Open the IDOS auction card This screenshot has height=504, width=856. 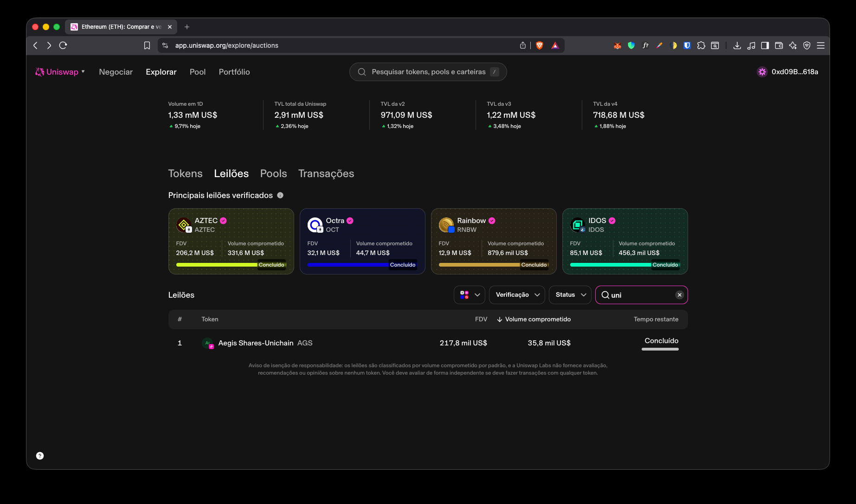(x=625, y=241)
